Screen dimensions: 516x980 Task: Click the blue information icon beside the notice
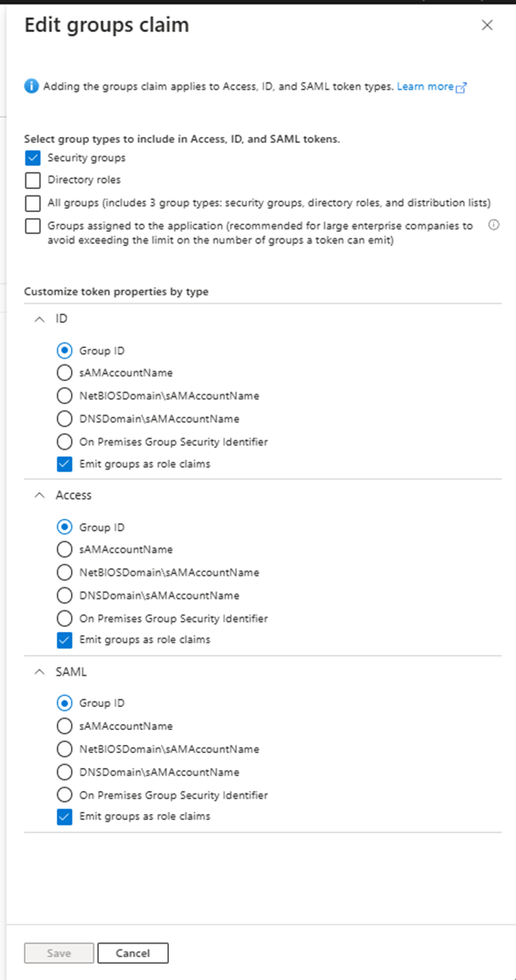31,87
